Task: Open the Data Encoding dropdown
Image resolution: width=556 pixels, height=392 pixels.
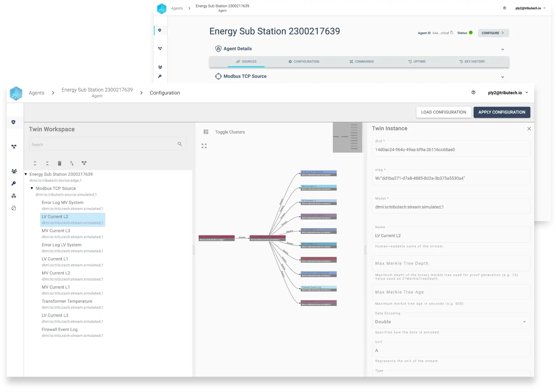Action: pyautogui.click(x=451, y=322)
